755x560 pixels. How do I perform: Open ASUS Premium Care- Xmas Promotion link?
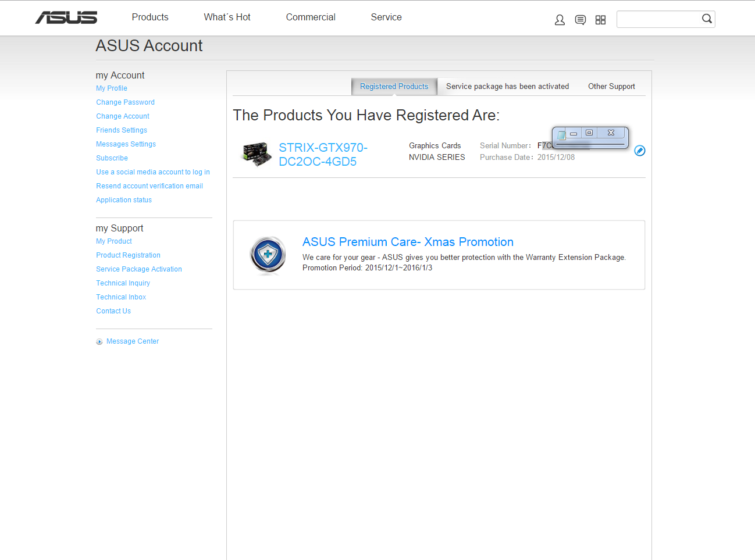tap(408, 242)
